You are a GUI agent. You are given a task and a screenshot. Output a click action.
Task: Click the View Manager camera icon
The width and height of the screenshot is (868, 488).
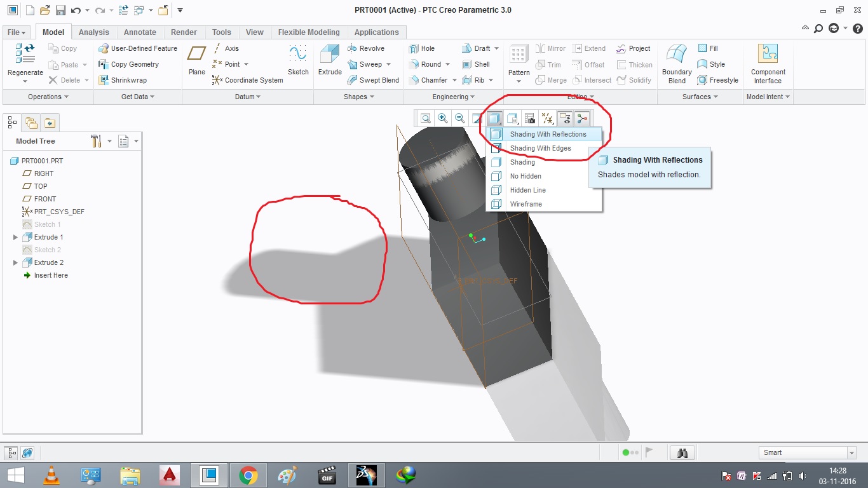530,118
